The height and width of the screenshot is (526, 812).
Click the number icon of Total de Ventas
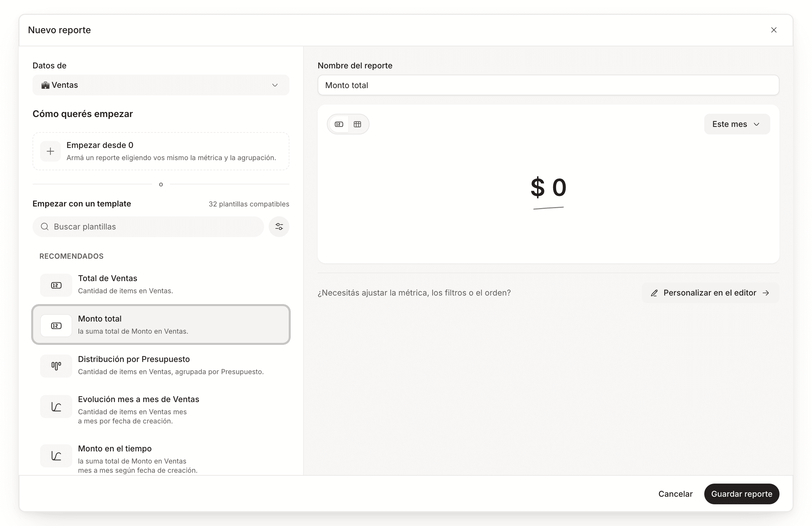pyautogui.click(x=56, y=285)
